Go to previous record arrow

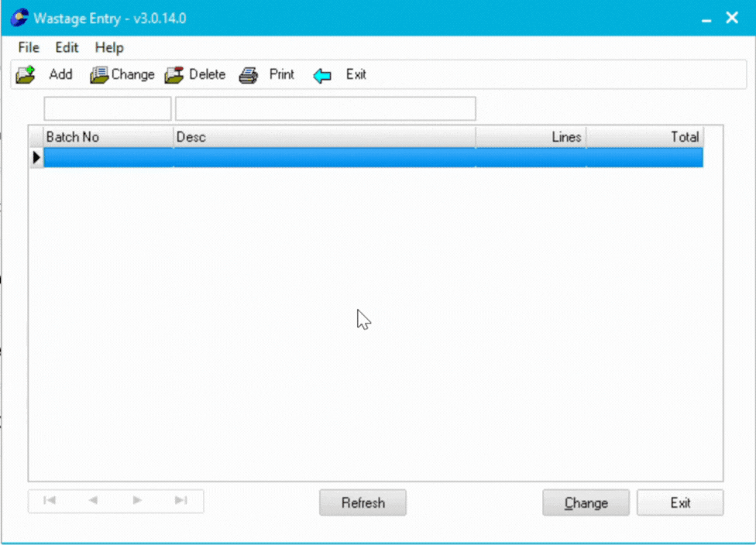click(x=93, y=501)
